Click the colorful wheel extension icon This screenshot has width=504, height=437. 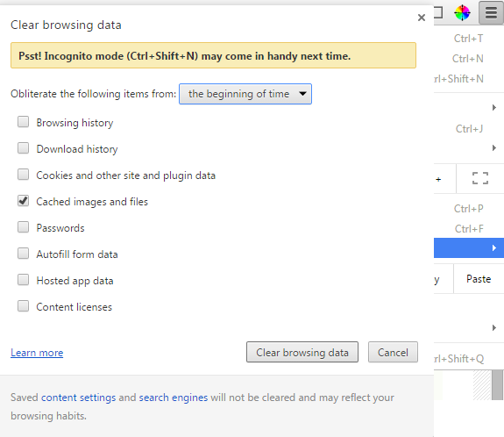[x=462, y=13]
